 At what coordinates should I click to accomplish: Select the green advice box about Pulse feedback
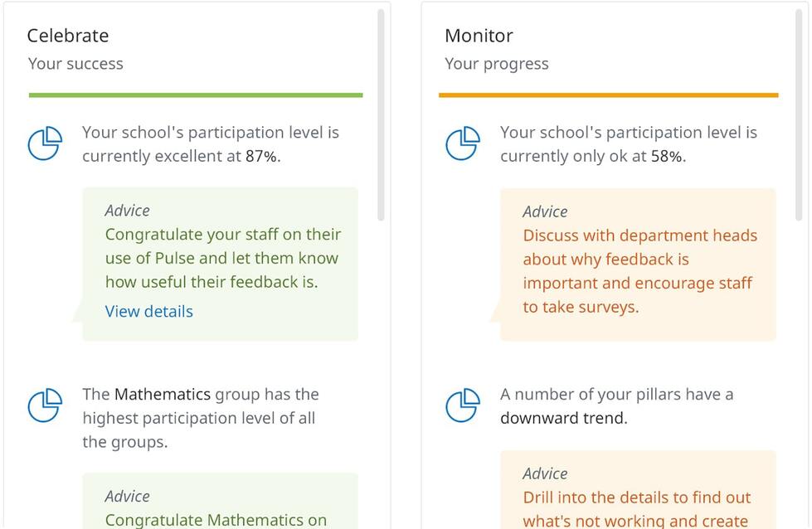coord(220,264)
